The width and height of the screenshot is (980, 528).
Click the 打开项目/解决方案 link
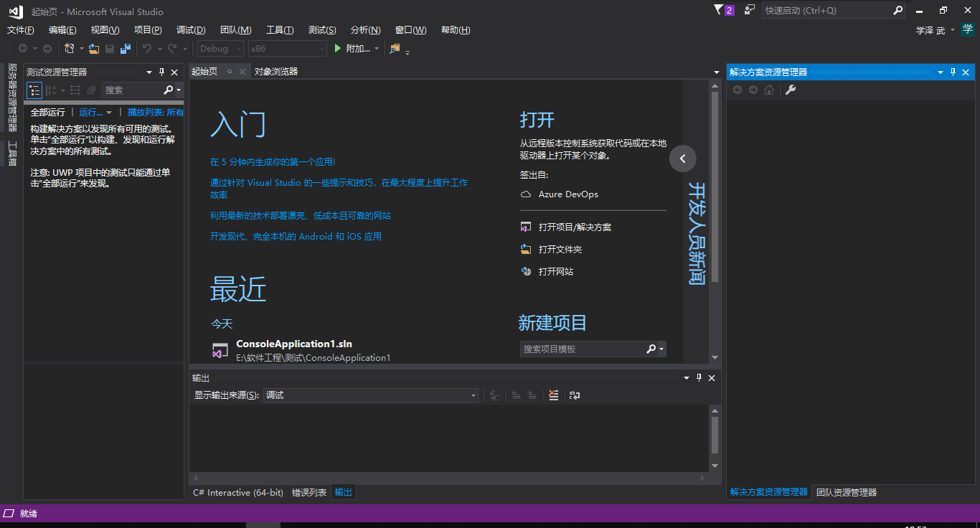pos(575,227)
